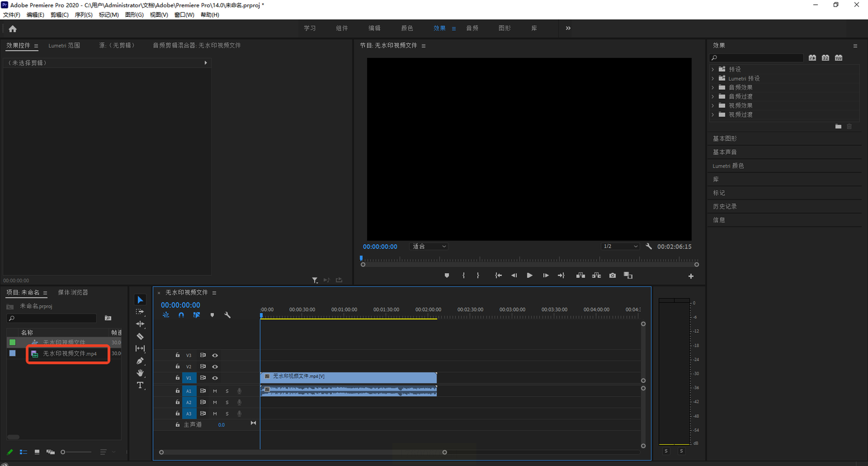Select the Pen tool

[140, 361]
